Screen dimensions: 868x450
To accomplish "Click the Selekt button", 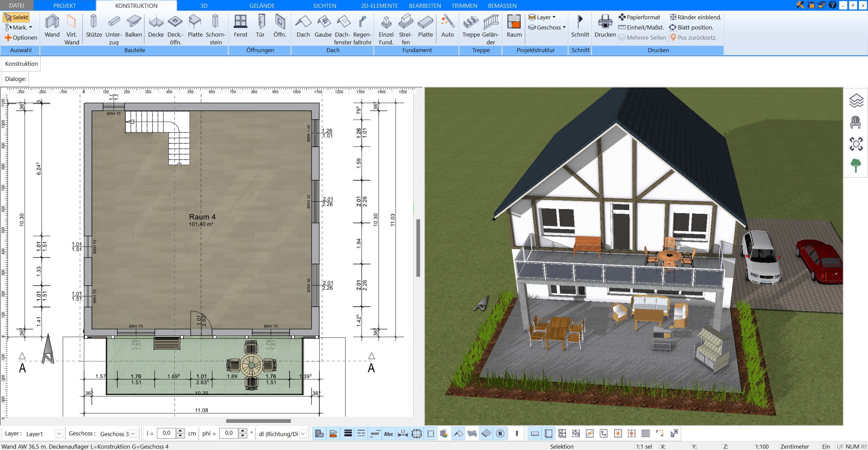I will click(17, 17).
